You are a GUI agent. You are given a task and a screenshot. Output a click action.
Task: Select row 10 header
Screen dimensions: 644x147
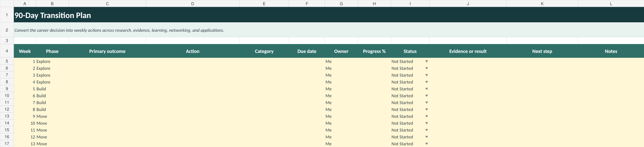point(7,96)
